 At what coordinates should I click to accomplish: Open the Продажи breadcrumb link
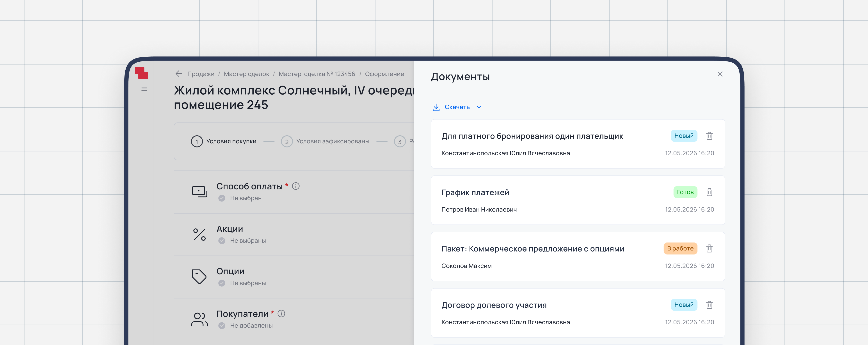(201, 74)
